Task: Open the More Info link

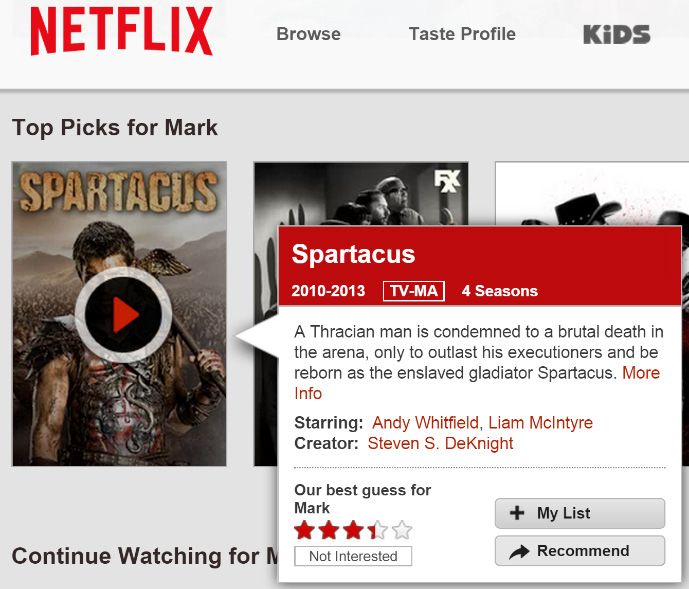Action: [477, 383]
